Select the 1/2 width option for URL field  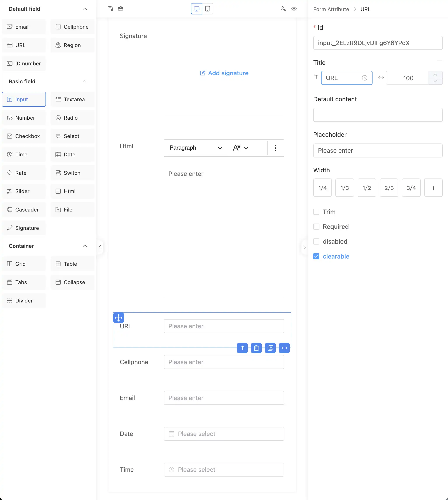click(x=367, y=187)
